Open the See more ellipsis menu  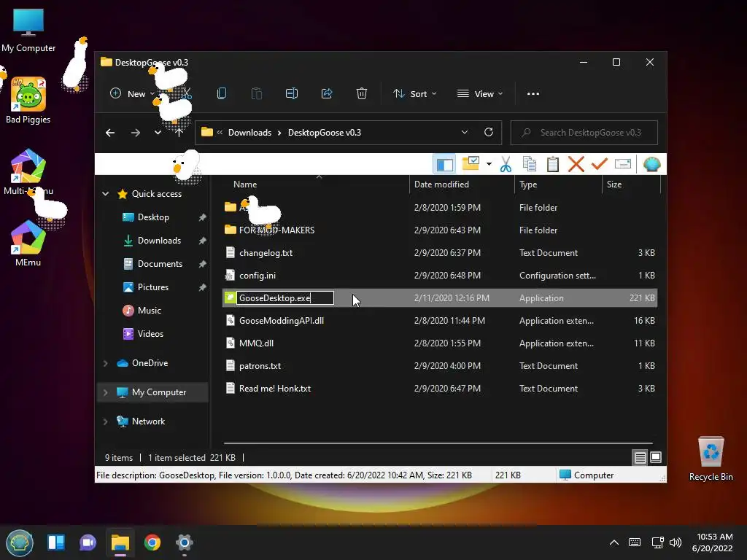(533, 94)
